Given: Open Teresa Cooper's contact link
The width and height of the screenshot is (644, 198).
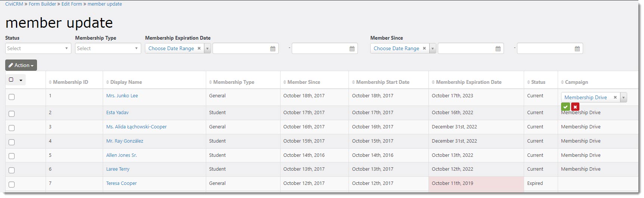Looking at the screenshot, I should tap(121, 183).
